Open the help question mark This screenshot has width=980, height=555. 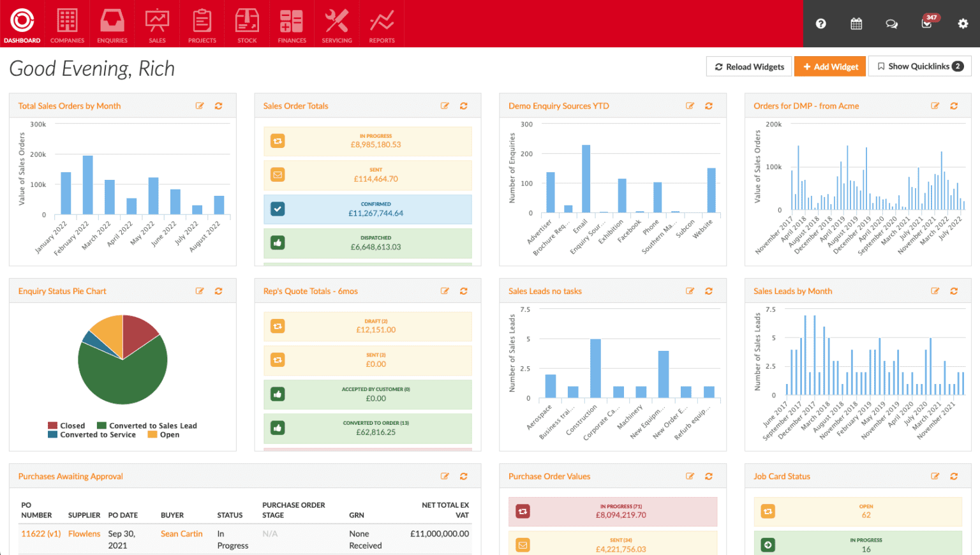click(x=820, y=23)
